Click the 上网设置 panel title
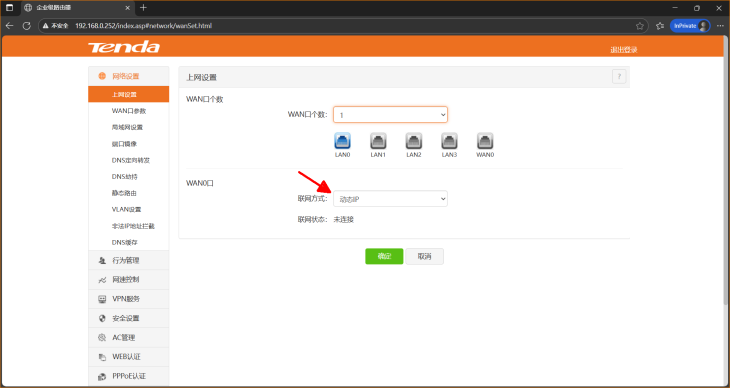Viewport: 730px width, 388px height. click(x=202, y=77)
